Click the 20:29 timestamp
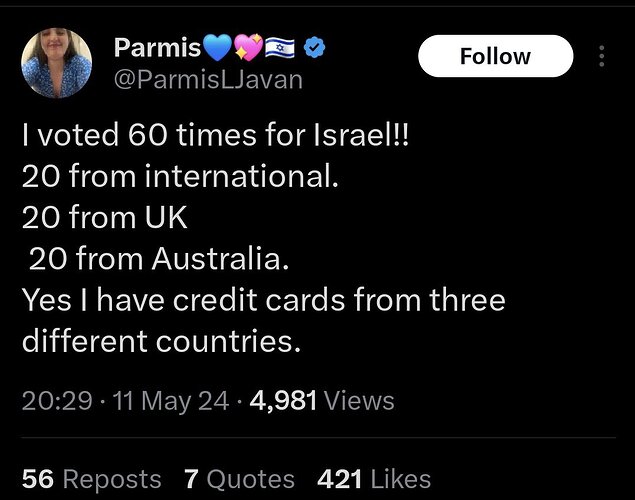 pyautogui.click(x=57, y=401)
